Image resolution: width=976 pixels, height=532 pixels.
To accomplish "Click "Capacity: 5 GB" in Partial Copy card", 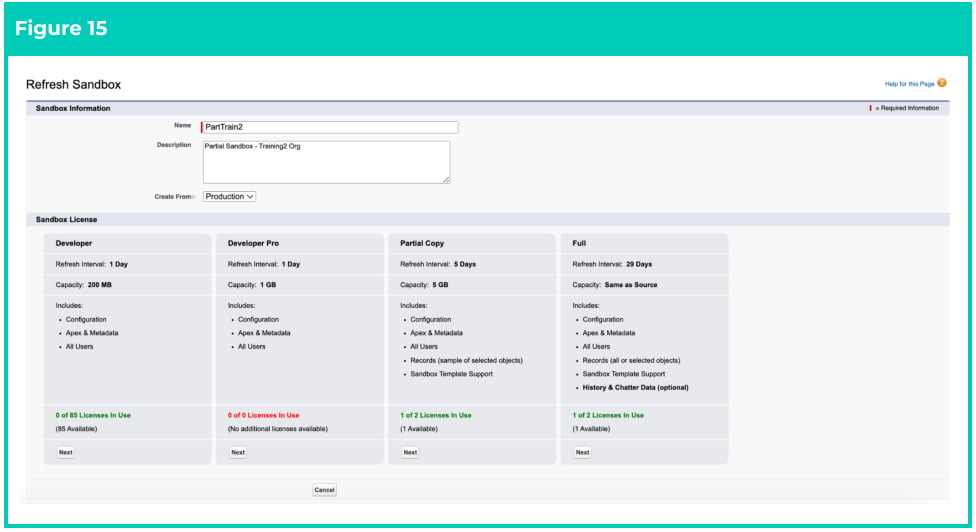I will (x=424, y=285).
